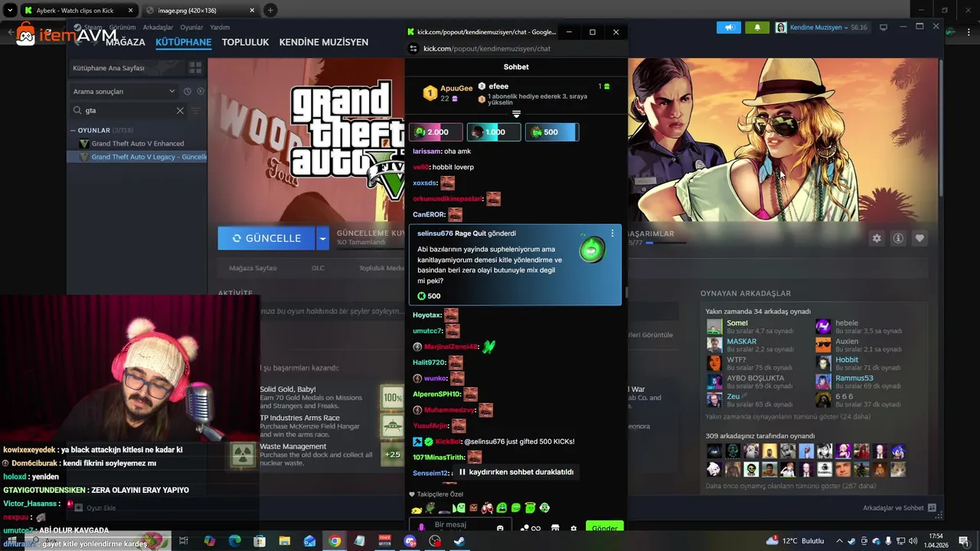
Task: Click gta library search field
Action: [129, 110]
